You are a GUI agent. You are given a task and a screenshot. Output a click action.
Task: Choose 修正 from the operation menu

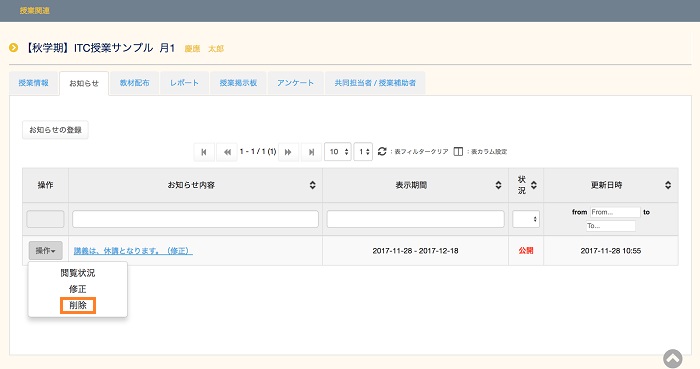tap(78, 289)
